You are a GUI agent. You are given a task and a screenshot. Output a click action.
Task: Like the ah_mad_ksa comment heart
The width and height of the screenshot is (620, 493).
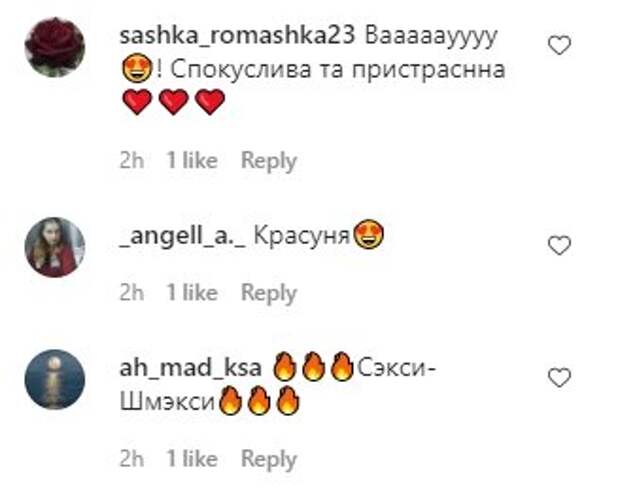pyautogui.click(x=560, y=377)
